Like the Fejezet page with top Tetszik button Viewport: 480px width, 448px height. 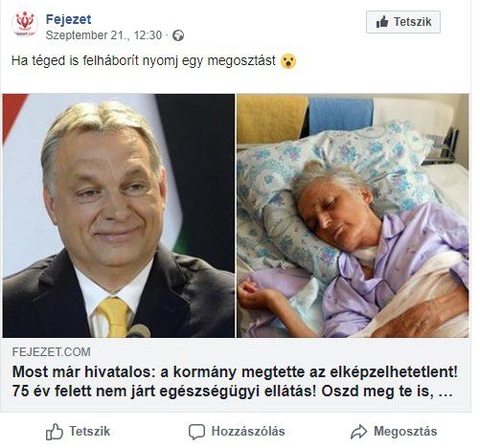point(403,22)
